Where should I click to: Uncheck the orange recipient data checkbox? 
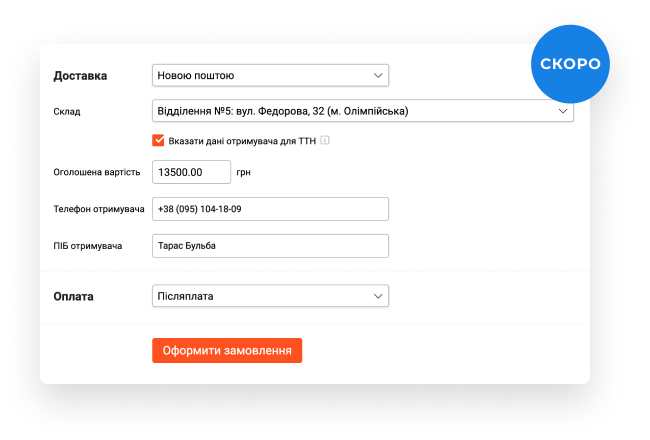point(158,141)
